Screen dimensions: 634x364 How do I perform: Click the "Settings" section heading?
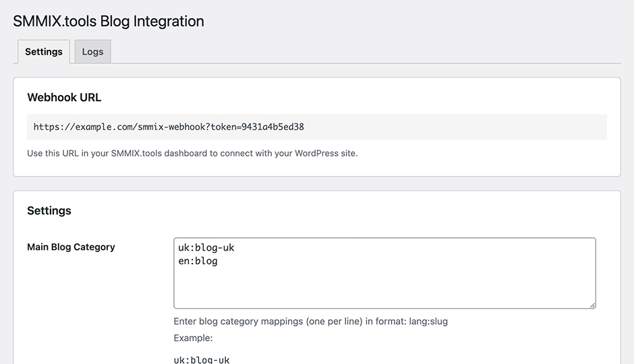coord(49,211)
